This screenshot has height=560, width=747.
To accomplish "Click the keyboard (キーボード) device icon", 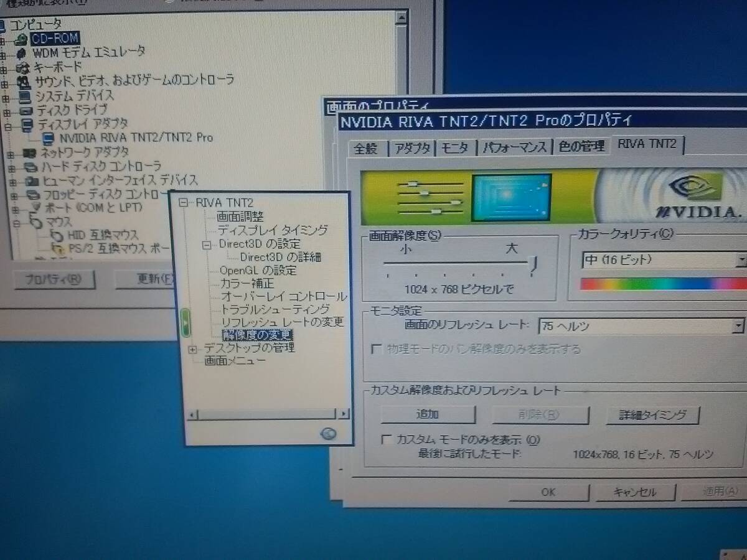I will tap(22, 67).
